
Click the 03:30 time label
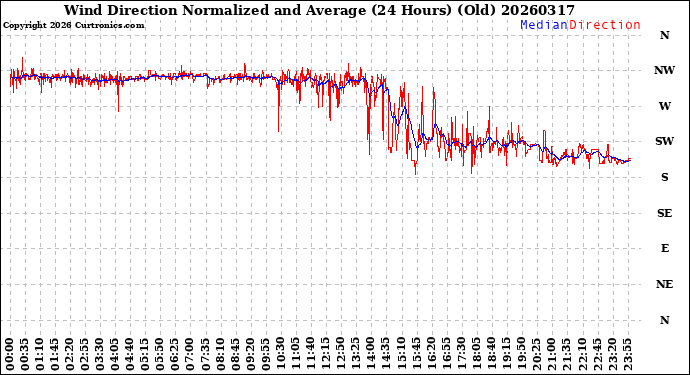click(x=100, y=355)
